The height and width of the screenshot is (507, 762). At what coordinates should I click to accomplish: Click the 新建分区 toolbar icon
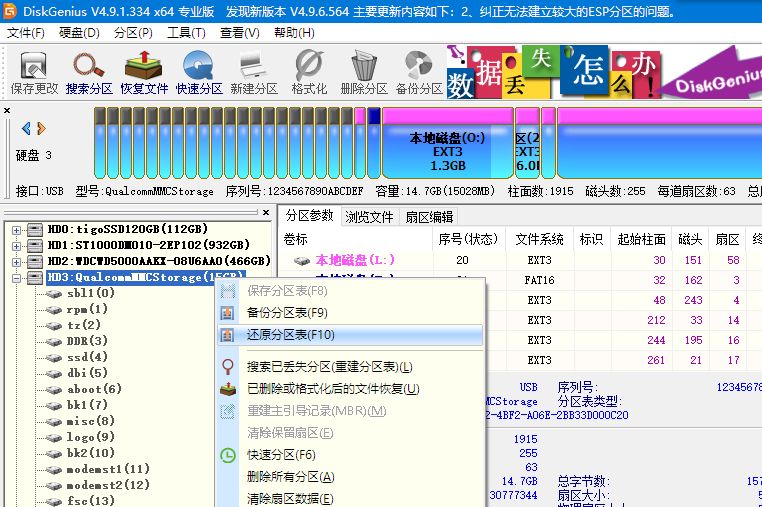(254, 73)
